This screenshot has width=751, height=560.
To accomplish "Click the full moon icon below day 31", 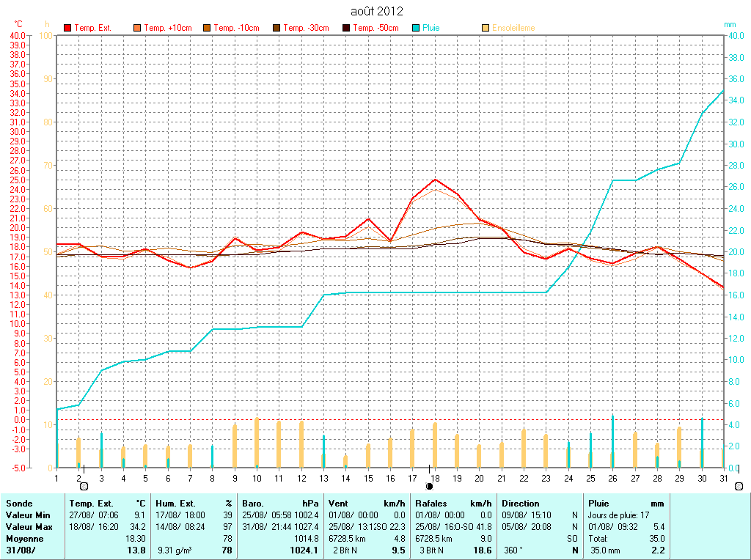I will click(739, 486).
